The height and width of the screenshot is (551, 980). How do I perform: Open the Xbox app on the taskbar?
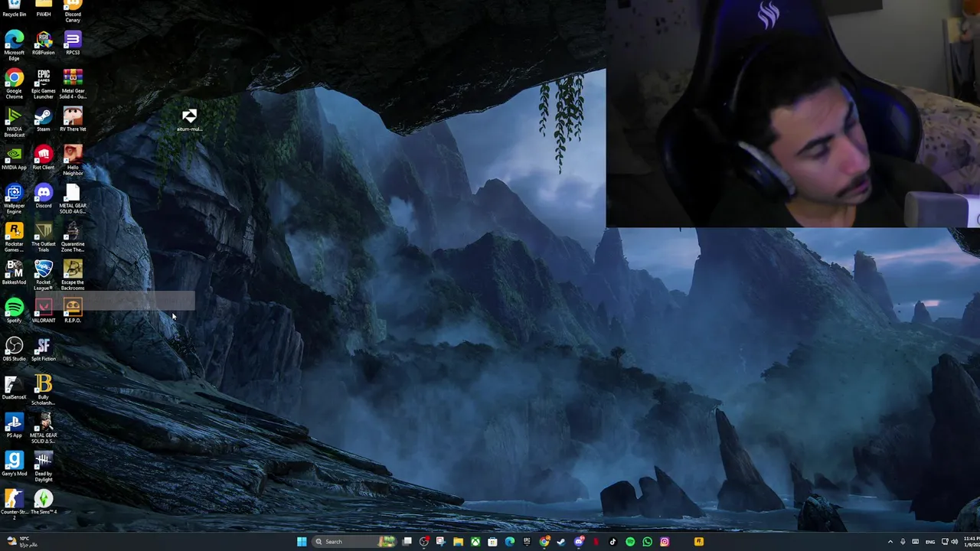pos(475,542)
